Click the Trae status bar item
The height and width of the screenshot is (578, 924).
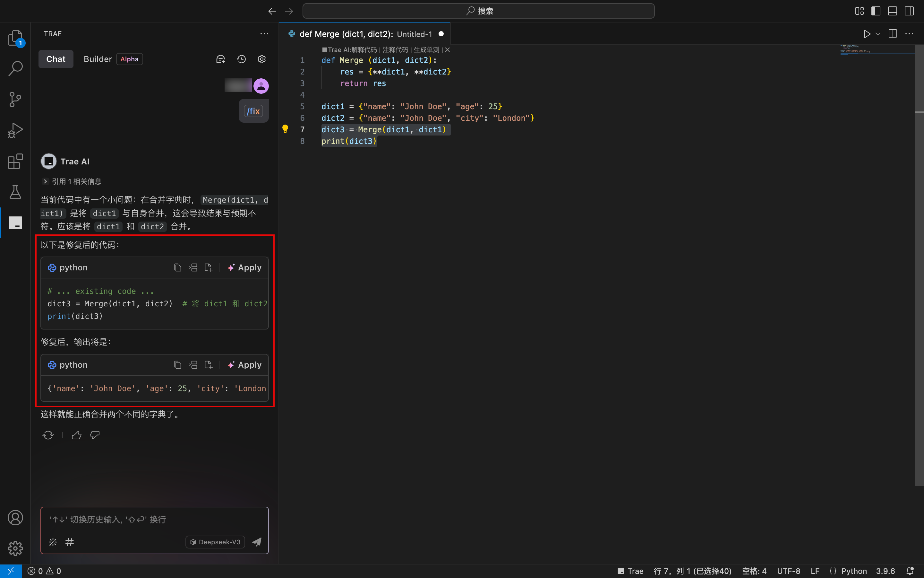631,571
